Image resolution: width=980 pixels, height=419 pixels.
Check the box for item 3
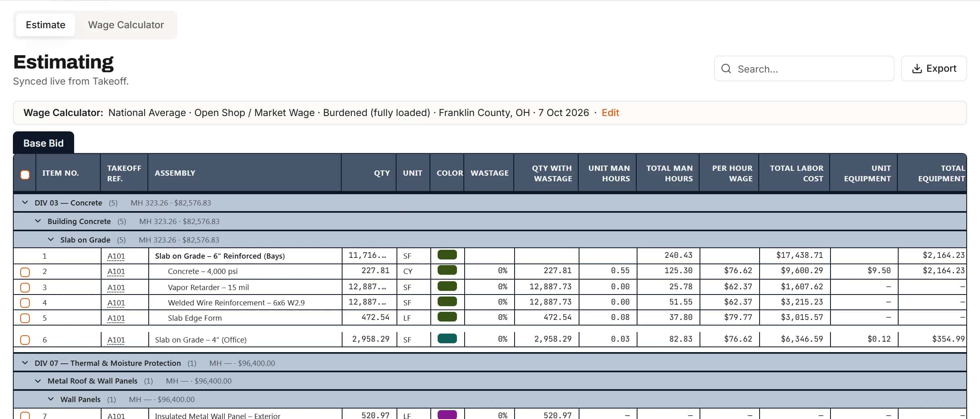pyautogui.click(x=25, y=287)
